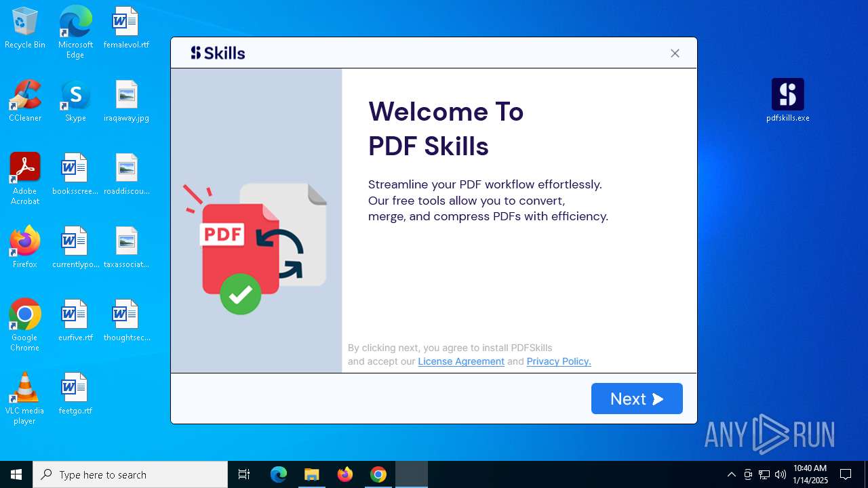The height and width of the screenshot is (488, 868).
Task: Open network status tray icon
Action: [x=764, y=474]
